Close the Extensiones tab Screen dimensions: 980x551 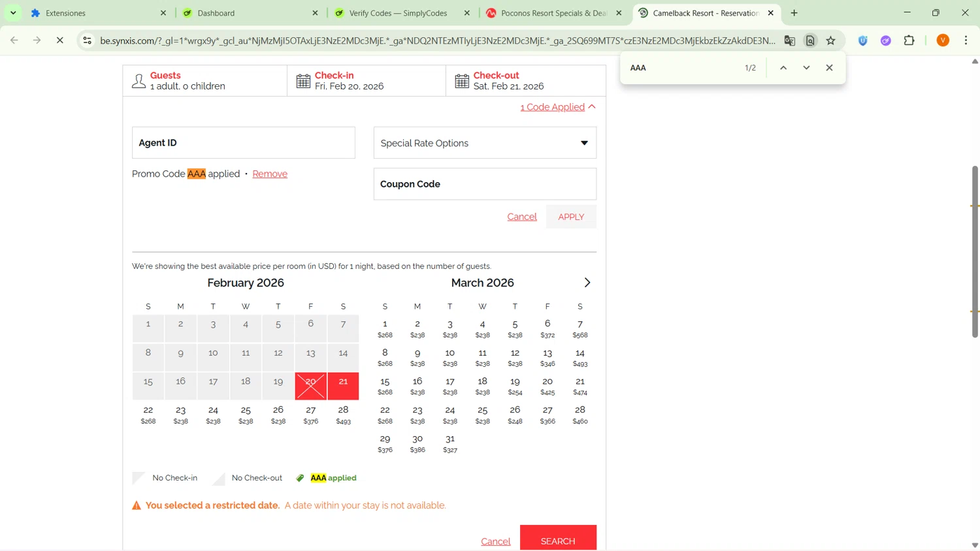pos(163,13)
